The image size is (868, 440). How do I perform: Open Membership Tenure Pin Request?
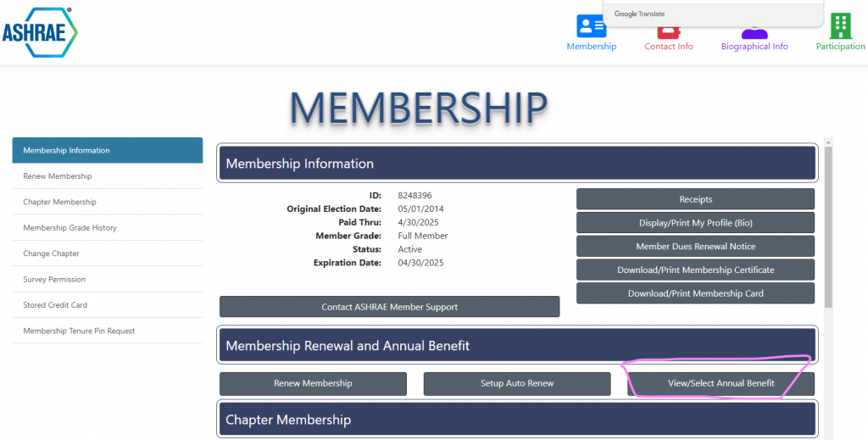79,331
